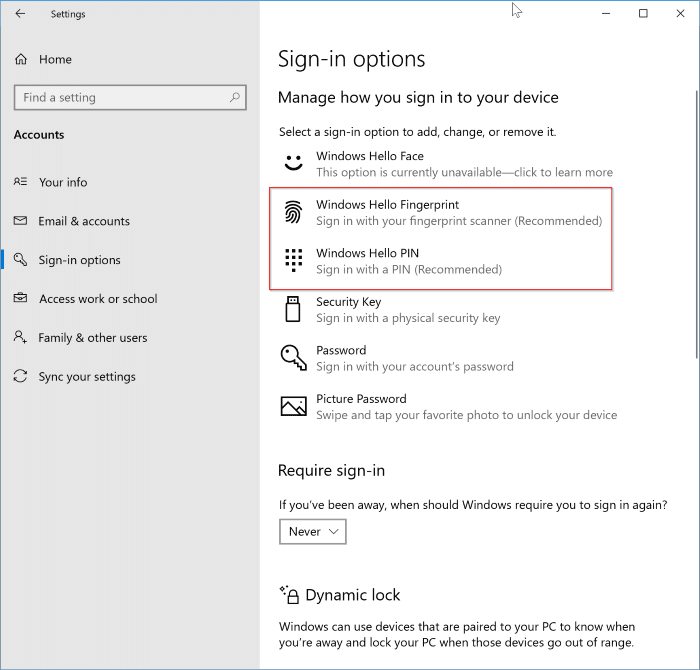This screenshot has height=670, width=700.
Task: Click the Security Key USB icon
Action: [293, 309]
